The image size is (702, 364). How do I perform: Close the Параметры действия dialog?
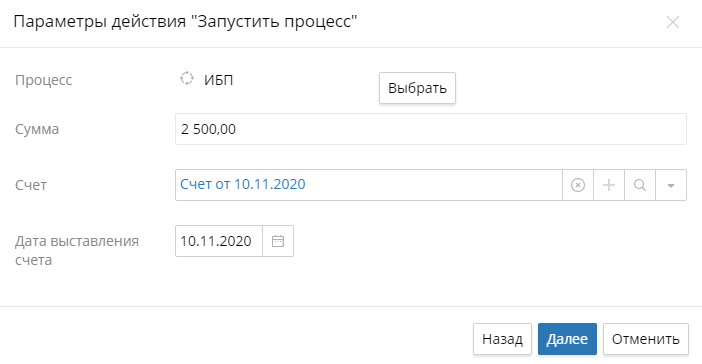pos(673,22)
